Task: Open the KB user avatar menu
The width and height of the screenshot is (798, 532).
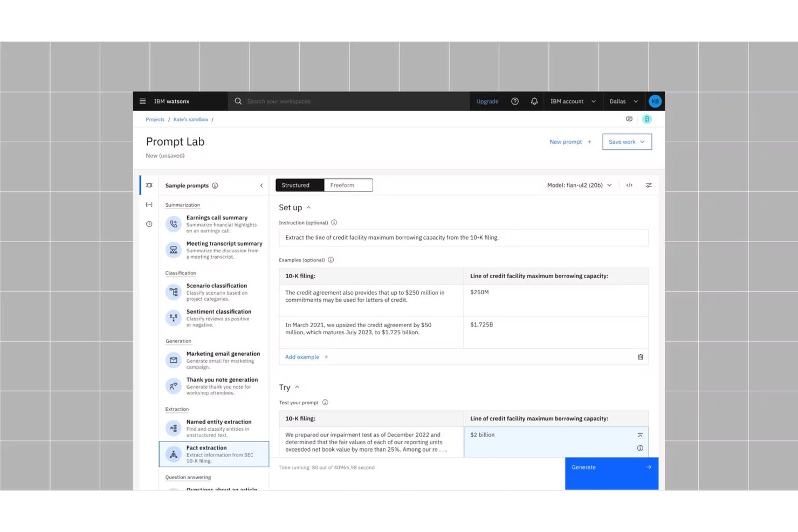Action: [655, 101]
